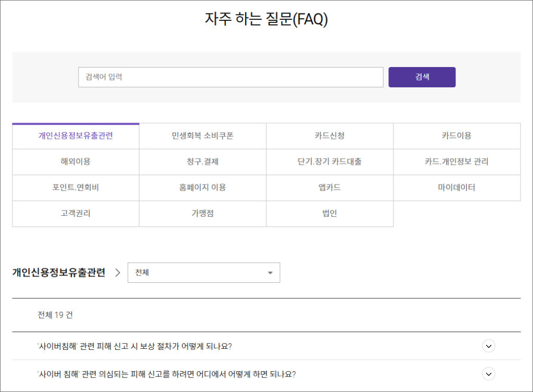Open the 전체 filter dropdown
533x392 pixels.
pos(204,272)
